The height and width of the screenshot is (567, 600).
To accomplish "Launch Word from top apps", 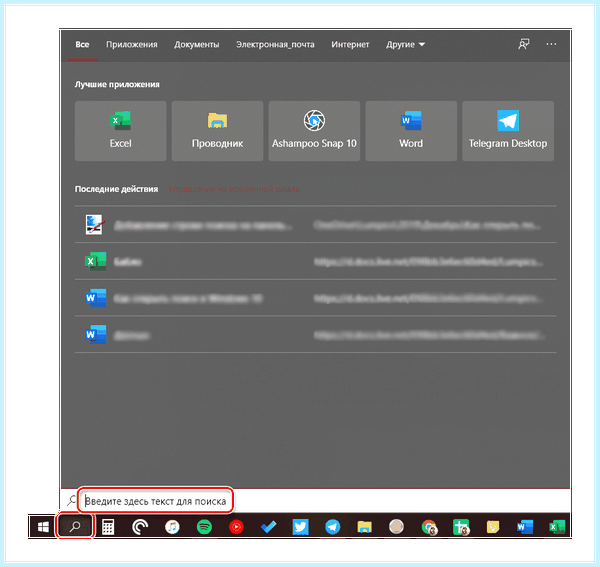I will coord(411,131).
